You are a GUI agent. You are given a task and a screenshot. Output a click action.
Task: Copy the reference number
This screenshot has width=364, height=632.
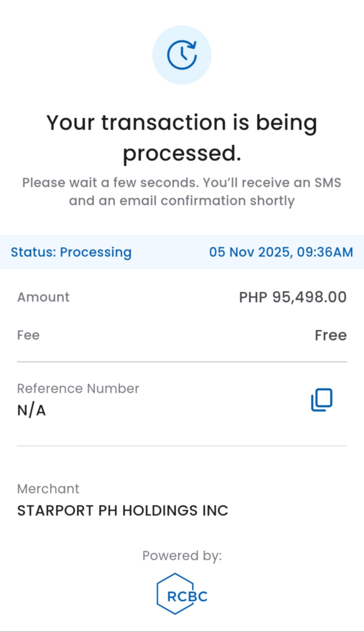(321, 400)
